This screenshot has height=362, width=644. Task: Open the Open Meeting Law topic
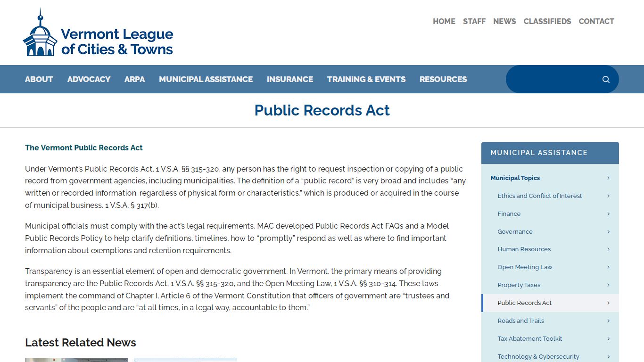pos(525,267)
